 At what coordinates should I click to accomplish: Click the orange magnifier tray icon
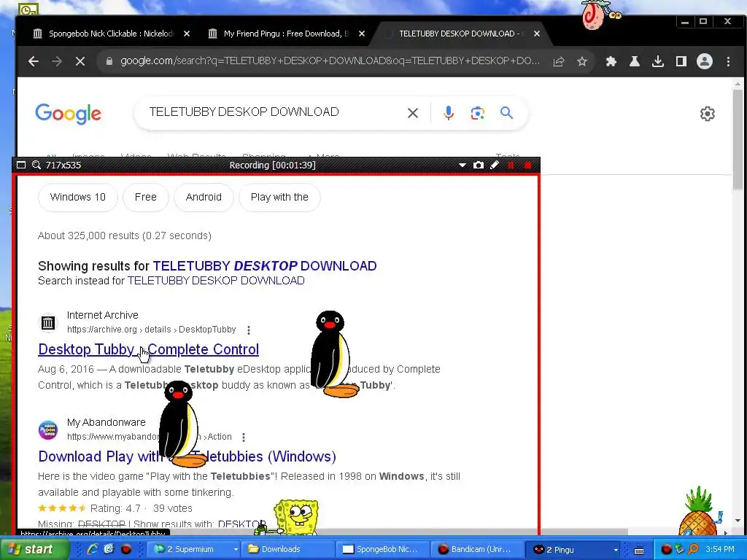tap(693, 550)
